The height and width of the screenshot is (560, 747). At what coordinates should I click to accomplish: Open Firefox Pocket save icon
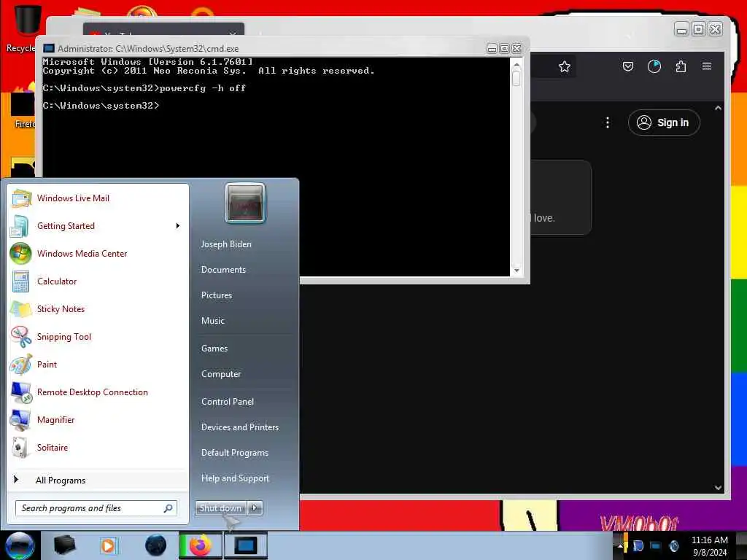pyautogui.click(x=628, y=66)
